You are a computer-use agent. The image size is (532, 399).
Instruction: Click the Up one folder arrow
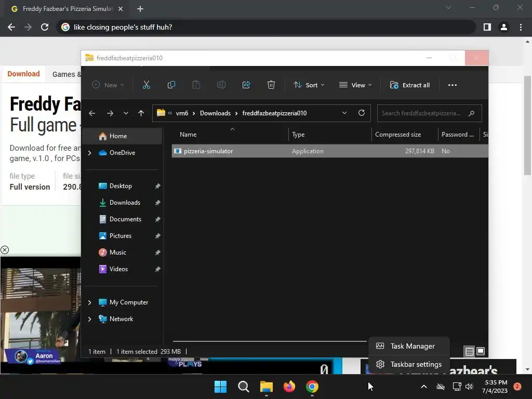click(141, 113)
